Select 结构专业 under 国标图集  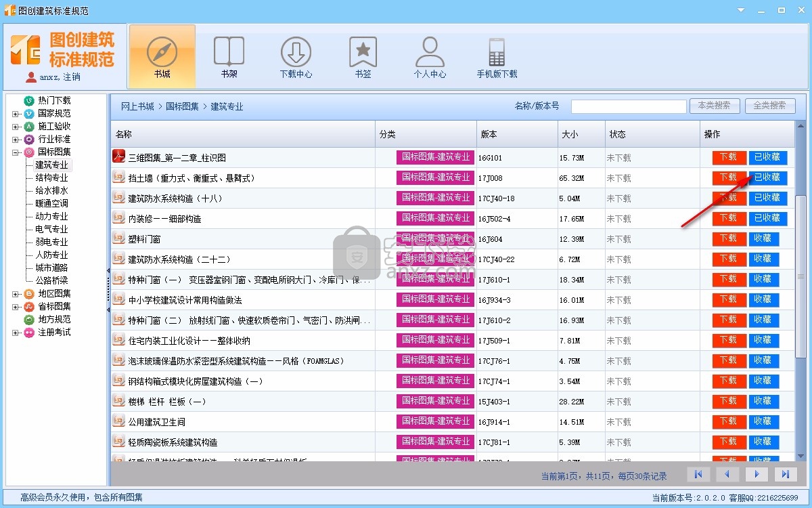[51, 177]
